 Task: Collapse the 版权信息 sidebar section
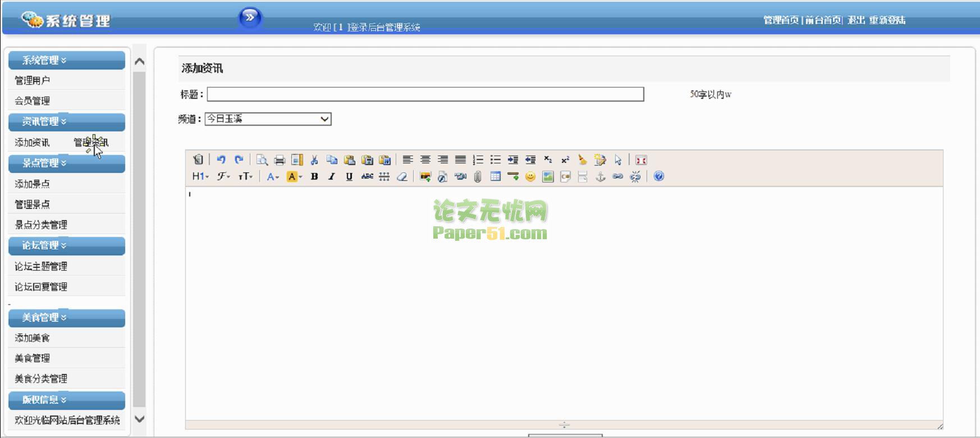point(67,400)
